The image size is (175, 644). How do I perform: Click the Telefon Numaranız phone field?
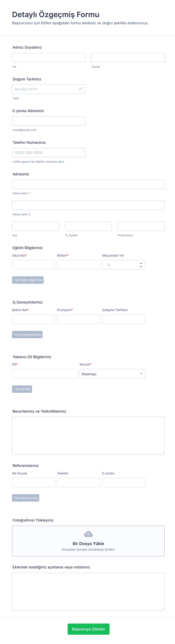pos(48,152)
